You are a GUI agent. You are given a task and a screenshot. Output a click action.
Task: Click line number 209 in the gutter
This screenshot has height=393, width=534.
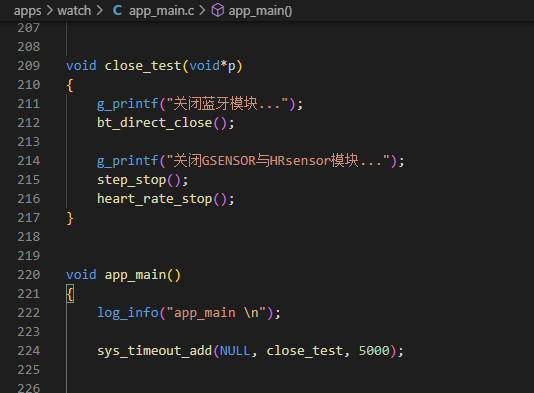tap(29, 66)
